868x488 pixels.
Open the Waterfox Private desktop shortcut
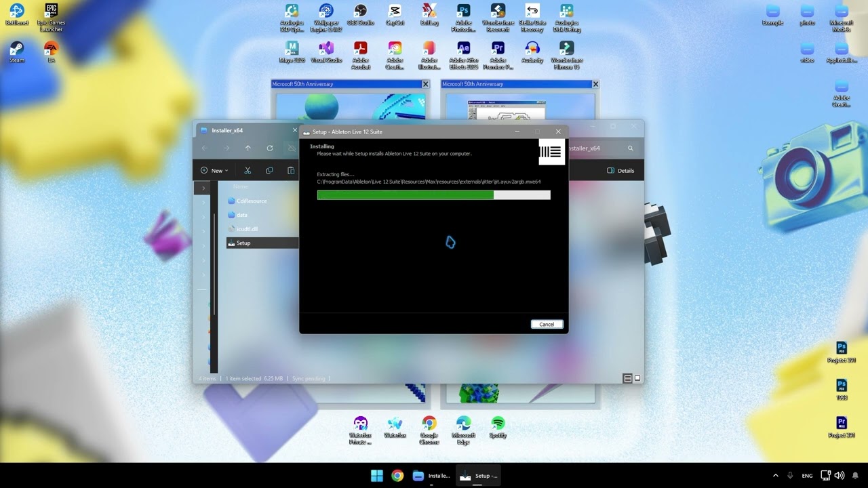[x=361, y=430]
